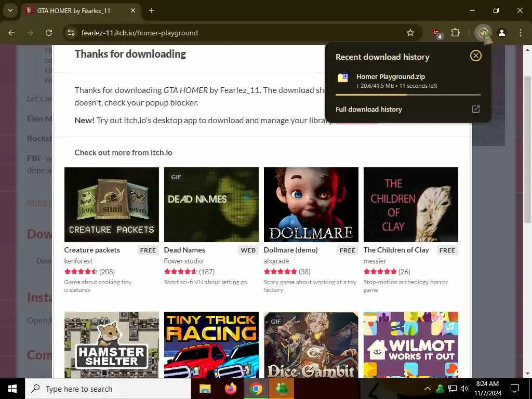Viewport: 532px width, 399px height.
Task: Bookmark this page with the star icon
Action: (x=410, y=33)
